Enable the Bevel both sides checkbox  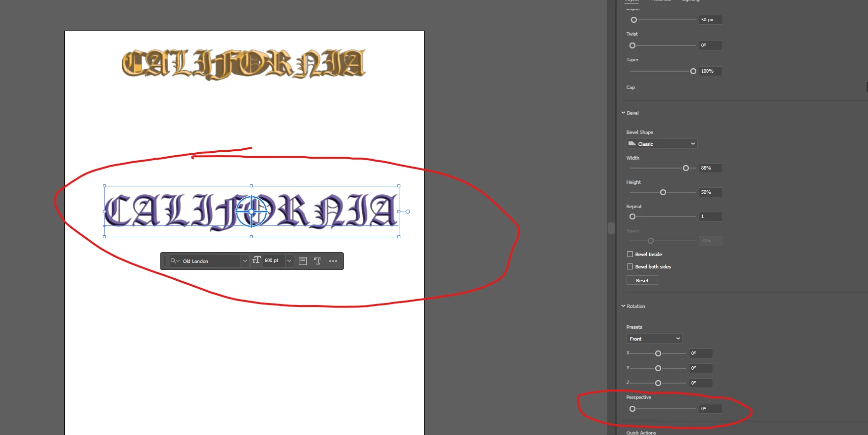630,266
